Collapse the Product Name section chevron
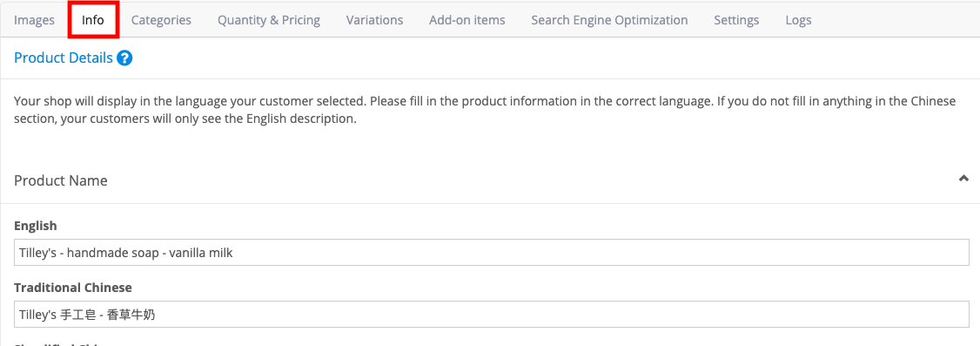The width and height of the screenshot is (980, 346). click(x=963, y=179)
